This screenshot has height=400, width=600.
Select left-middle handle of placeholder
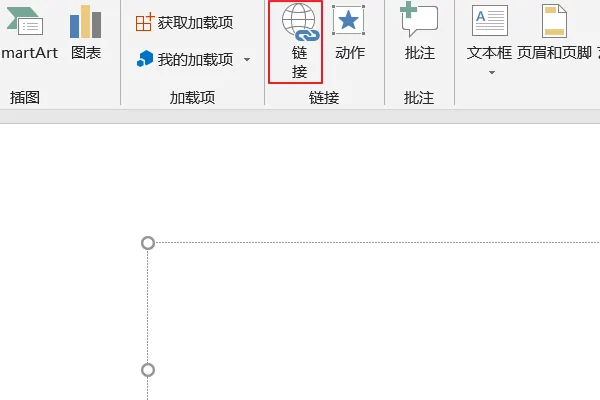pos(148,370)
